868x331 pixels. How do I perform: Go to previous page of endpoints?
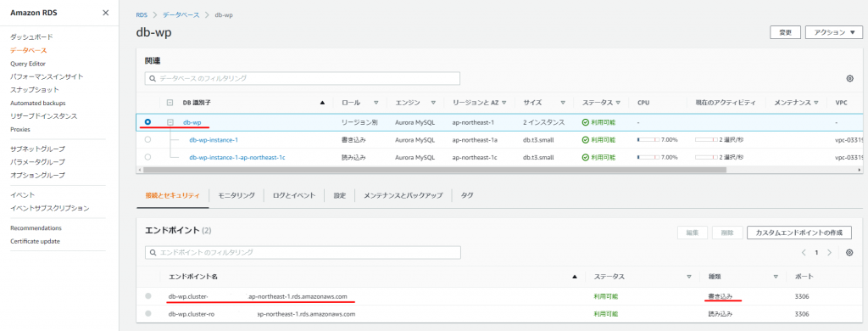click(804, 252)
